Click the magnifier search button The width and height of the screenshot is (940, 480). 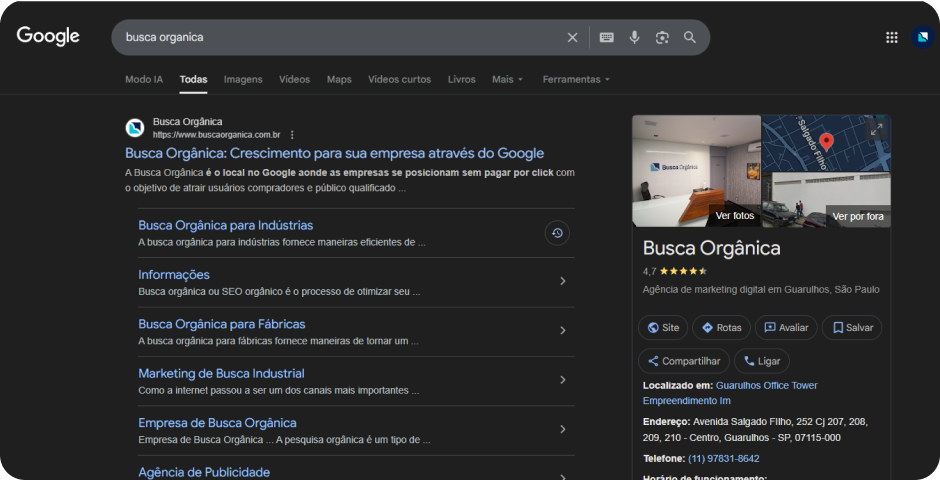pyautogui.click(x=690, y=37)
